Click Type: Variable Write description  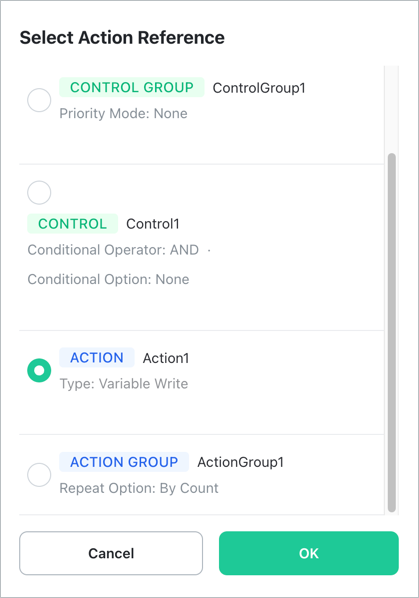[x=124, y=384]
